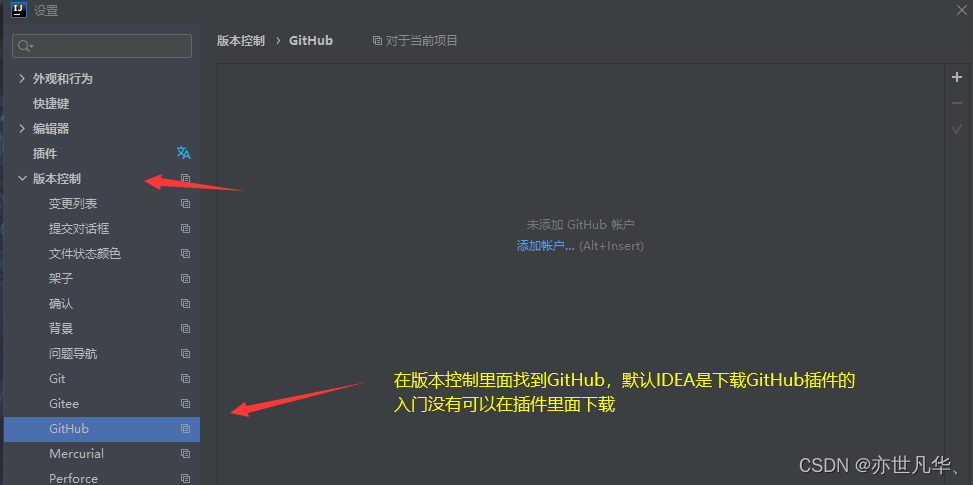Click the search magnifier dropdown icon
Screen dimensions: 973x485
[x=25, y=46]
